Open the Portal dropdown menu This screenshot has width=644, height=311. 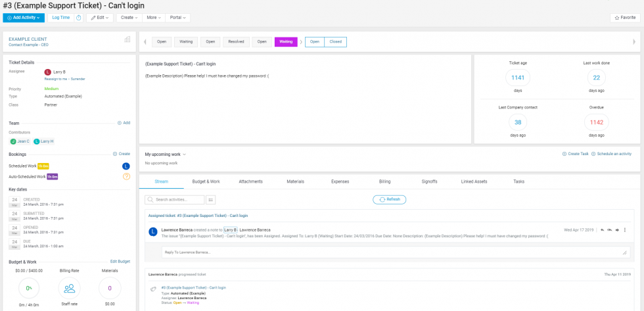pos(177,18)
